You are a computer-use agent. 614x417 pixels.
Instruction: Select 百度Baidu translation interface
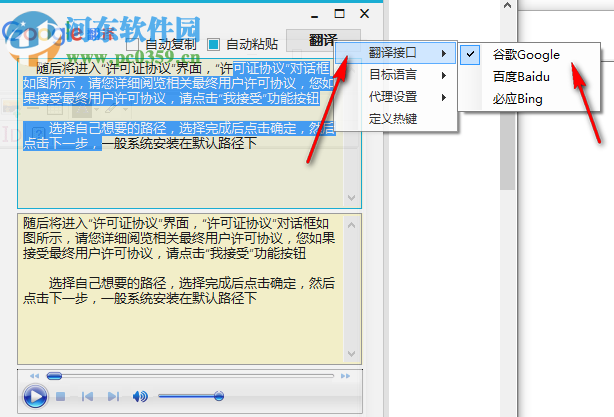coord(529,76)
